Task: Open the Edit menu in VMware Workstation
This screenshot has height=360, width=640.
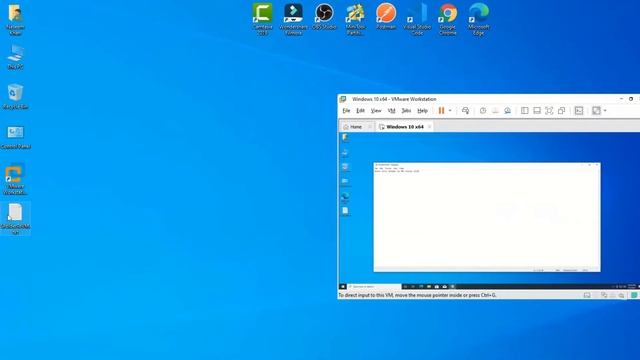Action: (x=360, y=111)
